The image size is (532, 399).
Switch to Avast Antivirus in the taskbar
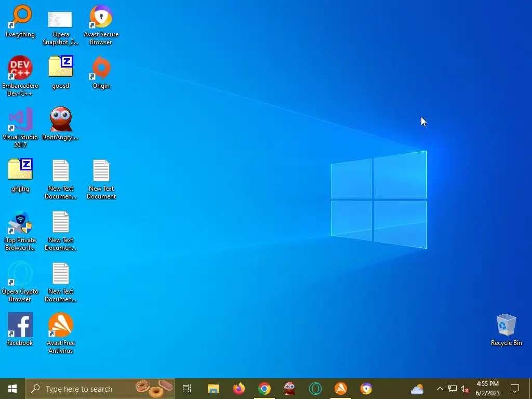coord(341,389)
